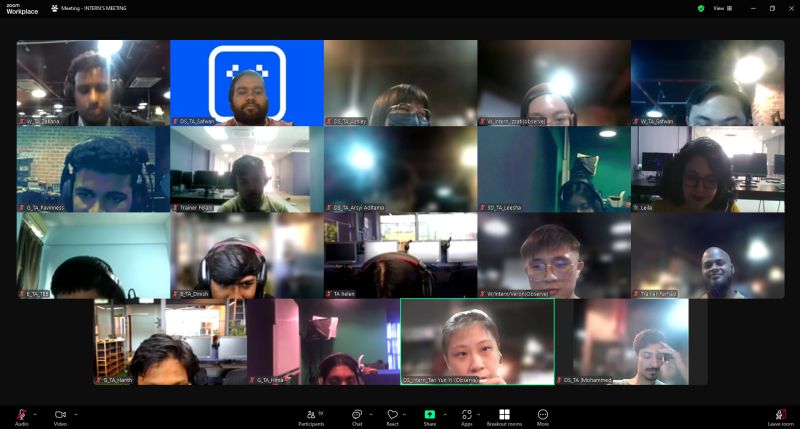Expand the Video options caret
The image size is (800, 429).
point(76,414)
